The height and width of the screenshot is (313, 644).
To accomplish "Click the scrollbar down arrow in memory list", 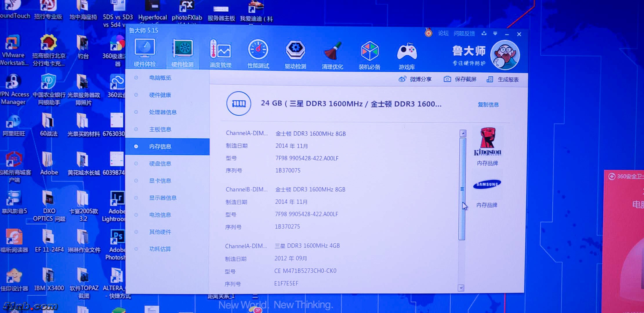I will 461,288.
